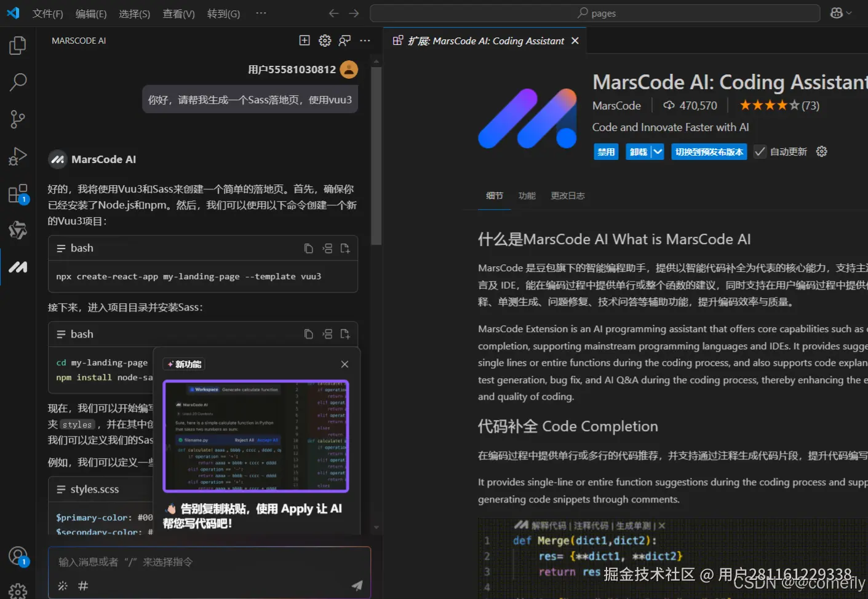This screenshot has width=868, height=599.
Task: Copy the npx bash code snippet
Action: pos(308,248)
